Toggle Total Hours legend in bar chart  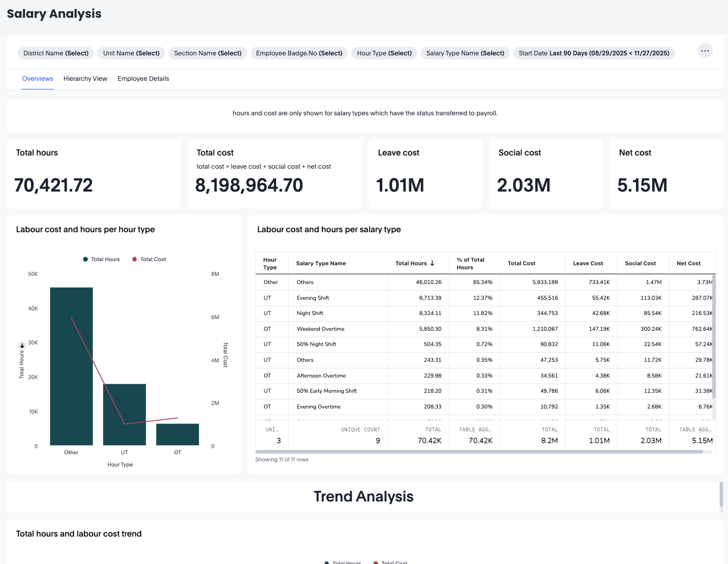pyautogui.click(x=101, y=259)
